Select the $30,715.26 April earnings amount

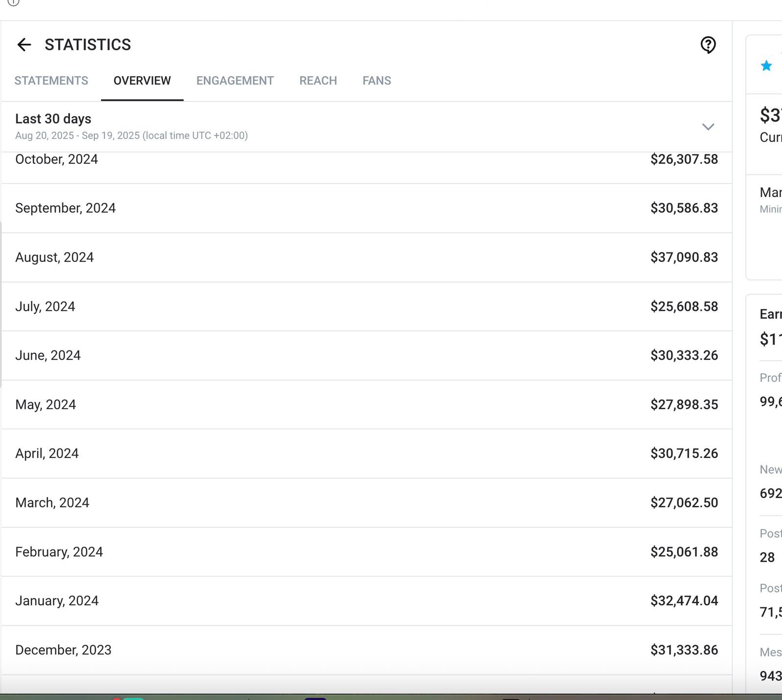[x=684, y=454]
